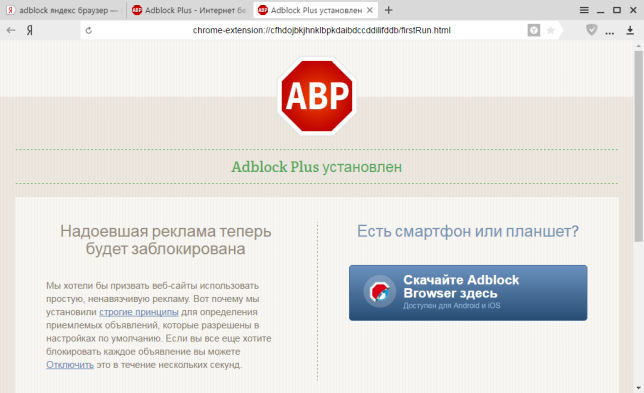Click 'Скачайте Adblock Browser здесь' button
644x393 pixels.
coord(468,293)
